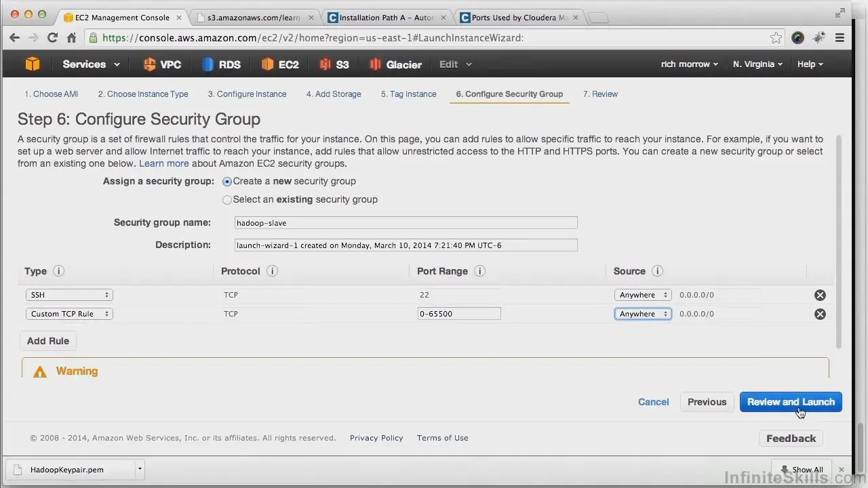The height and width of the screenshot is (488, 868).
Task: Click the info icon beside Source
Action: click(657, 271)
